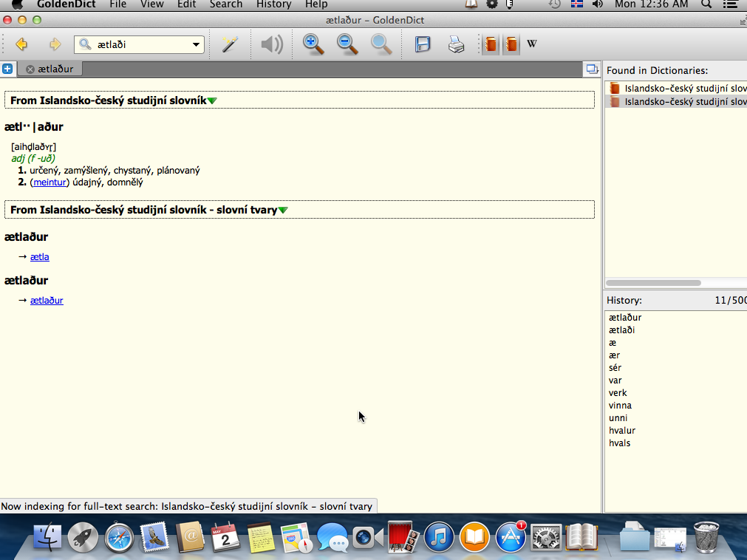The image size is (747, 560).
Task: Launch Safari from the Dock
Action: [x=119, y=537]
